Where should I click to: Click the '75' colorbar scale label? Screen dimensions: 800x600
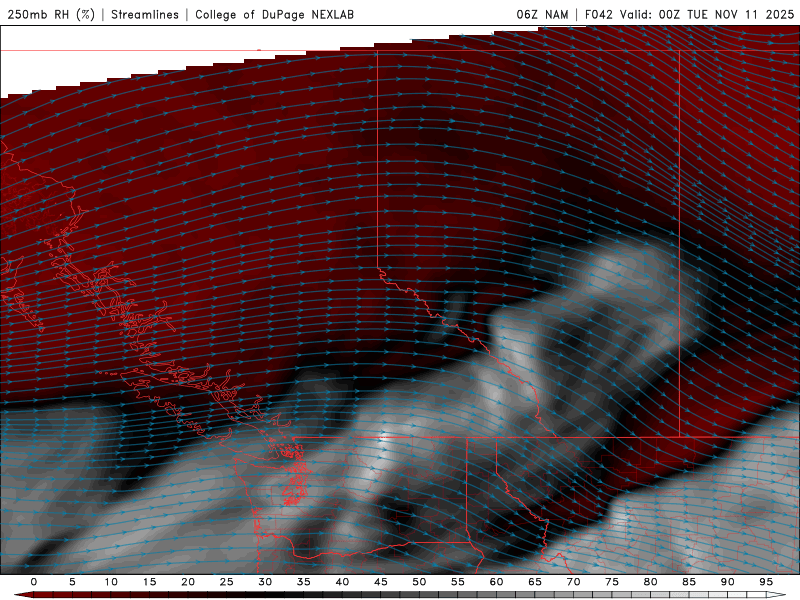point(612,582)
